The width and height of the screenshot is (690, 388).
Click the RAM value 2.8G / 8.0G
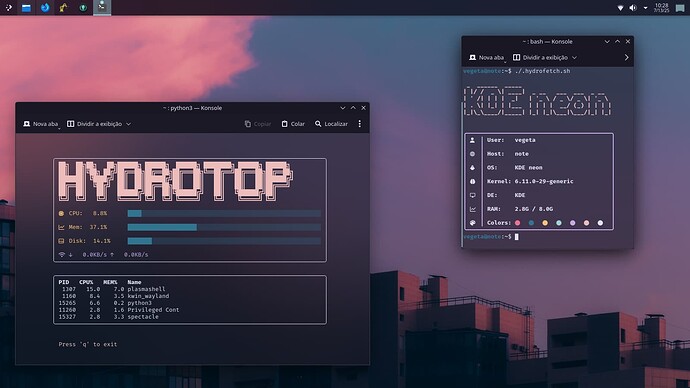[534, 209]
